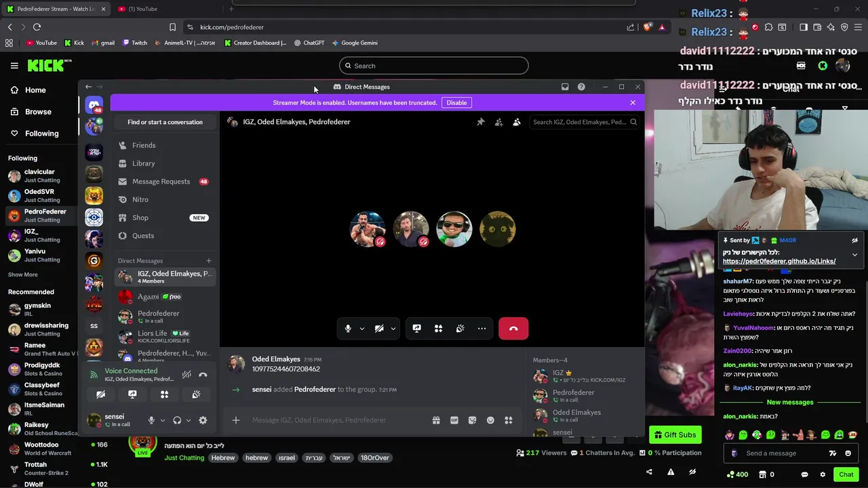This screenshot has height=488, width=868.
Task: Open the Kick chat emote picker
Action: (848, 453)
